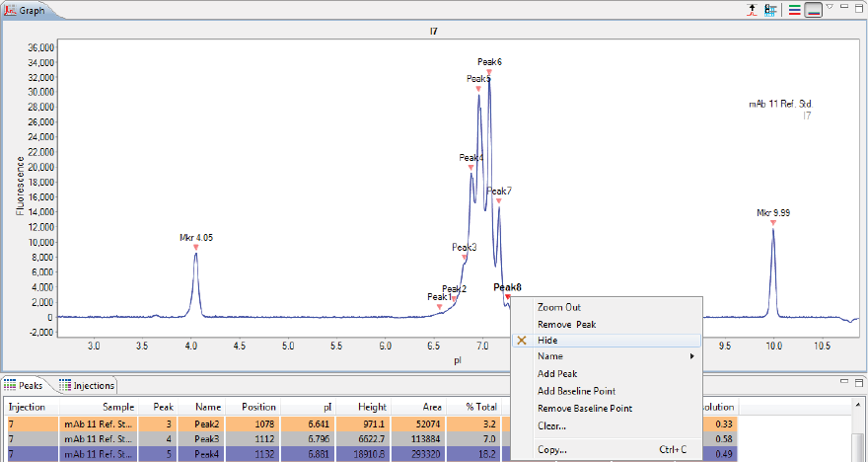Maximize the Graph panel
Viewport: 868px width, 462px height.
[x=858, y=8]
